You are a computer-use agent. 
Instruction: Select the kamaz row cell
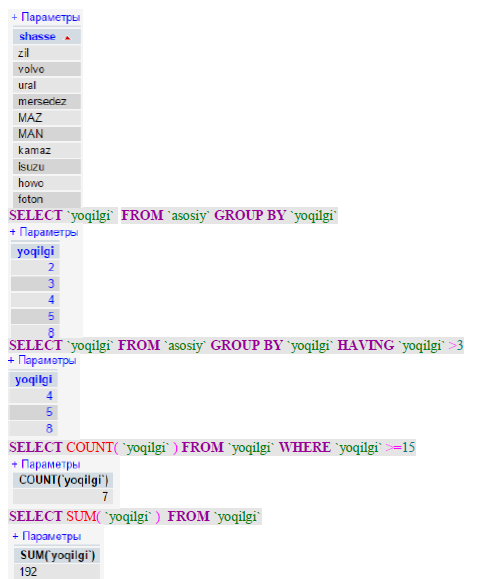pos(47,150)
